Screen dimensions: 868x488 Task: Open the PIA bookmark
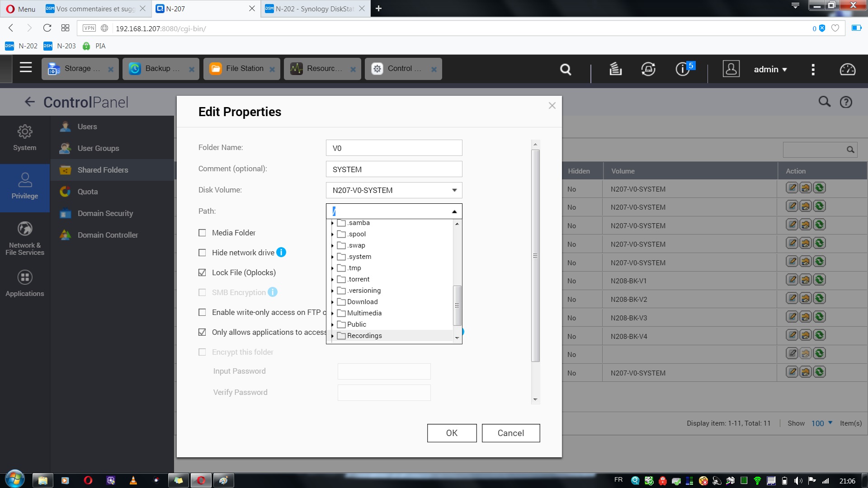point(94,46)
